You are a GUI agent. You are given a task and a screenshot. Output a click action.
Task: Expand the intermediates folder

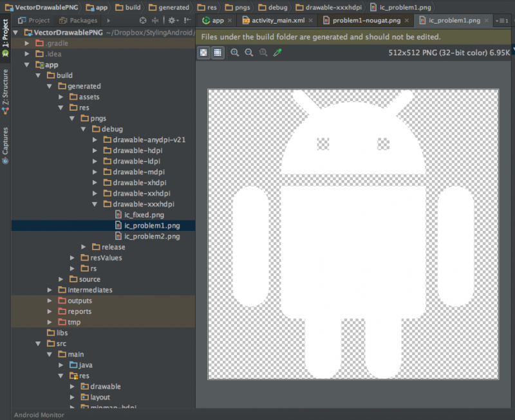[50, 290]
